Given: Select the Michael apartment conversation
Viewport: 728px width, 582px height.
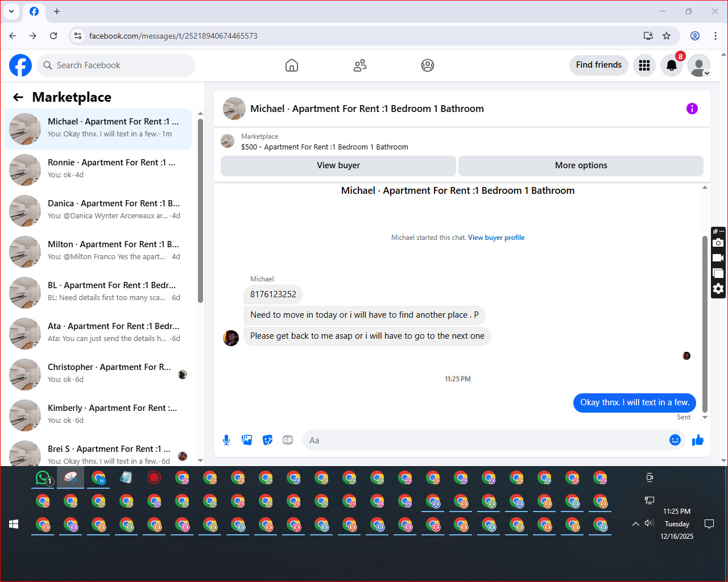Looking at the screenshot, I should (98, 128).
